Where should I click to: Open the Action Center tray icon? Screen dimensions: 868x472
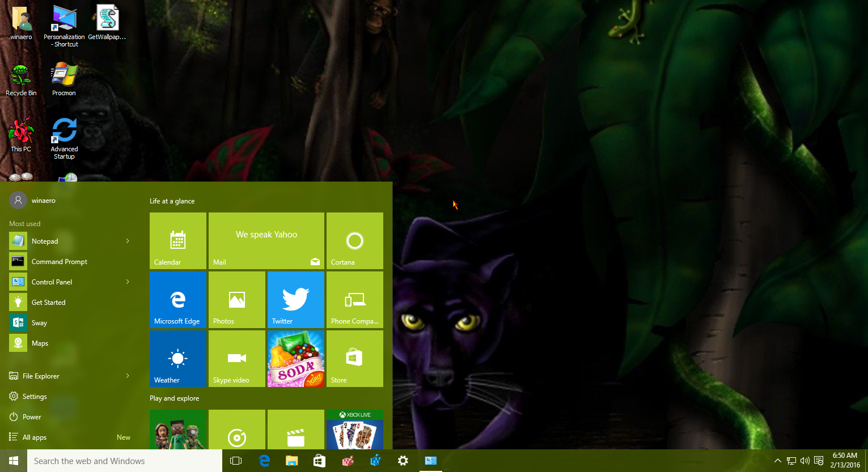pos(819,461)
